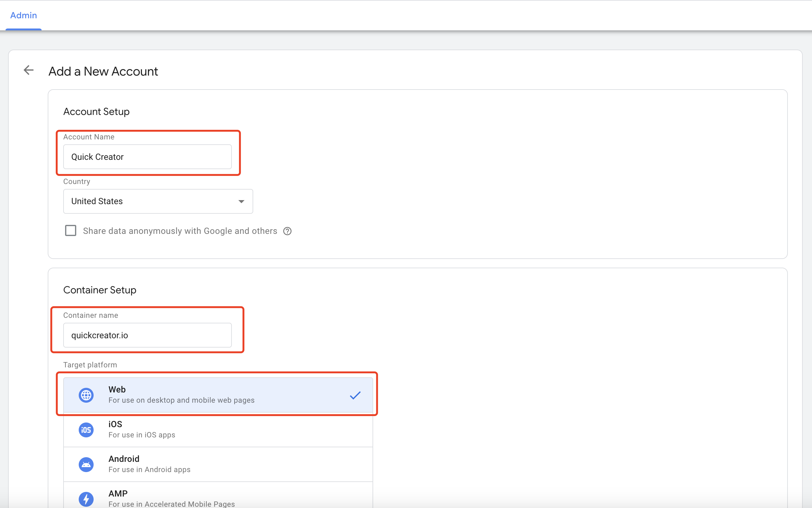
Task: Click 'Share data anonymously with Google and others' label
Action: tap(180, 231)
